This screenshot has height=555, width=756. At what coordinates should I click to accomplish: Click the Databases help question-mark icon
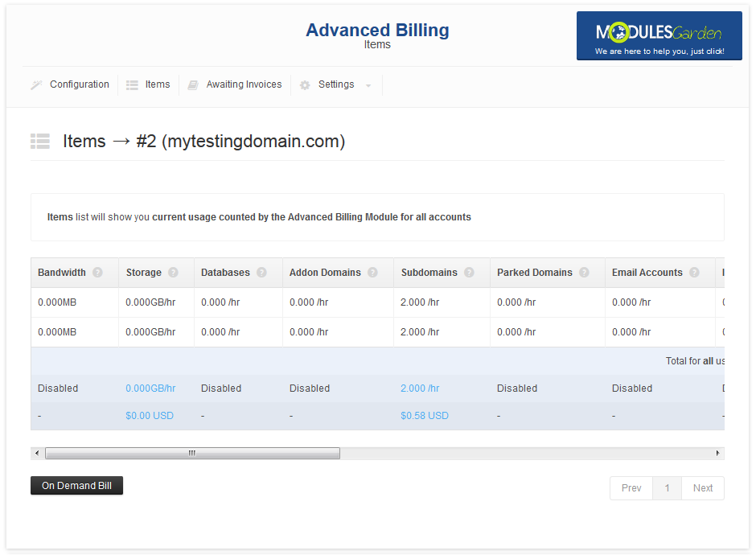tap(261, 273)
